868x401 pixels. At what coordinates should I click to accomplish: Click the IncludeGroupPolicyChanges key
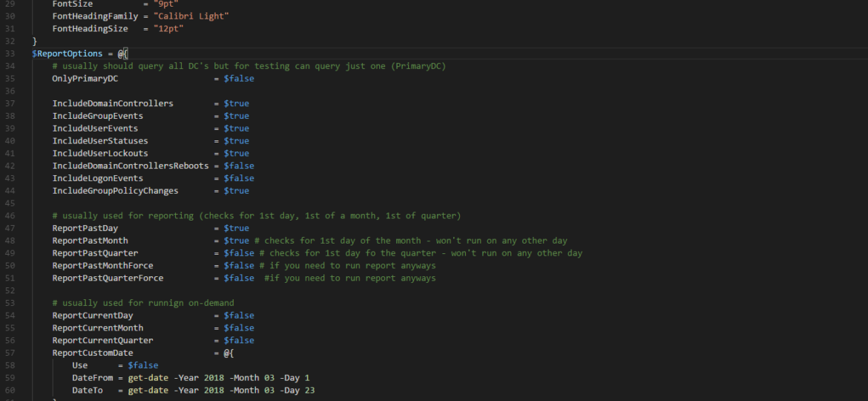pos(115,191)
